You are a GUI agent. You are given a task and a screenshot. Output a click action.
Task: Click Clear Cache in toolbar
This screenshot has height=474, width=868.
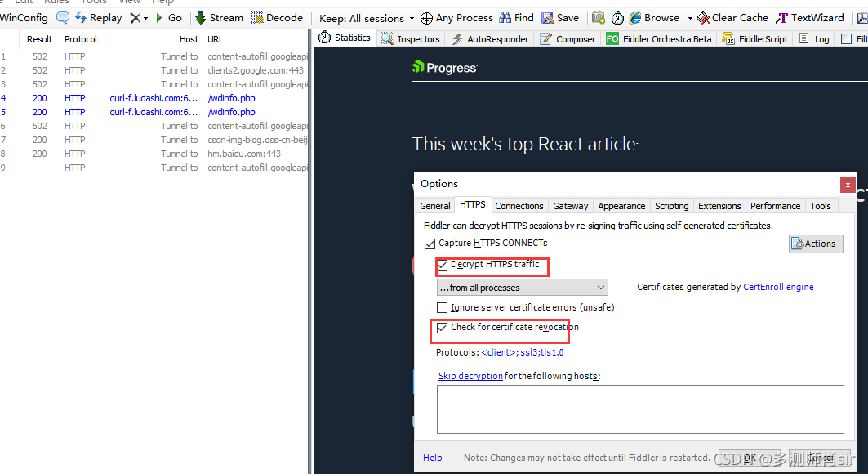pos(732,18)
